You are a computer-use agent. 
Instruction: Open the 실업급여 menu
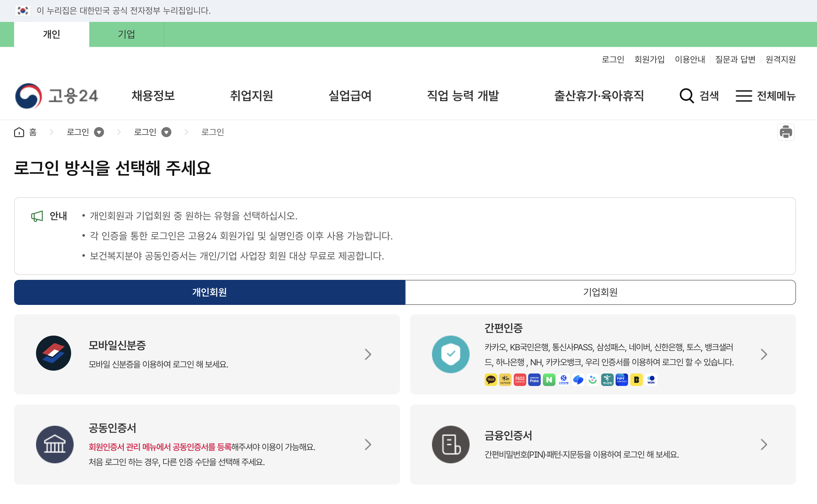(350, 96)
